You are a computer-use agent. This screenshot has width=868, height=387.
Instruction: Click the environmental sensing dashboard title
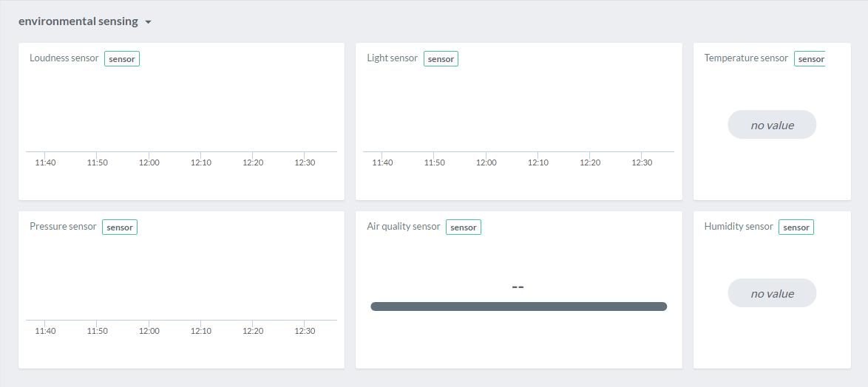[x=78, y=21]
